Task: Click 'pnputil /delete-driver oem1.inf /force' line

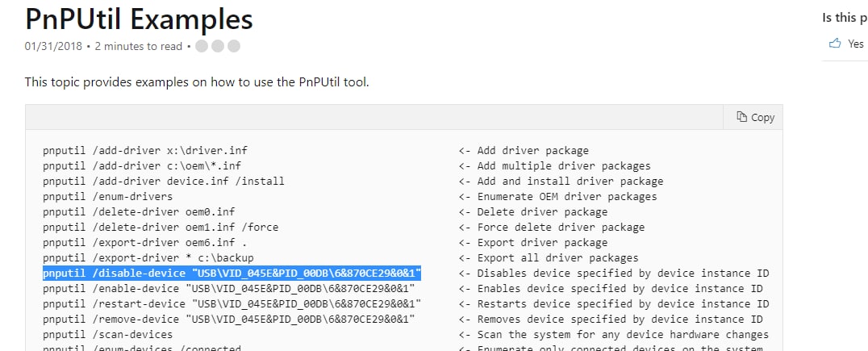Action: [x=161, y=227]
